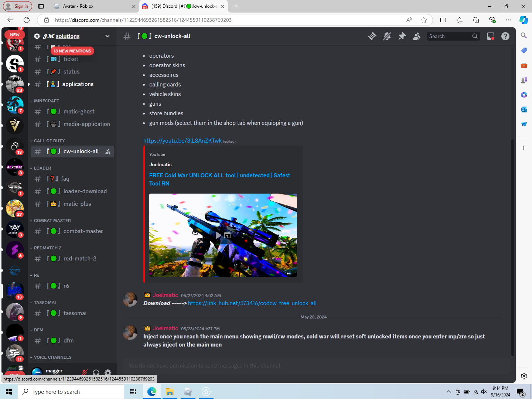Viewport: 532px width, 399px height.
Task: Open Outlook in Edge sidebar
Action: [524, 110]
